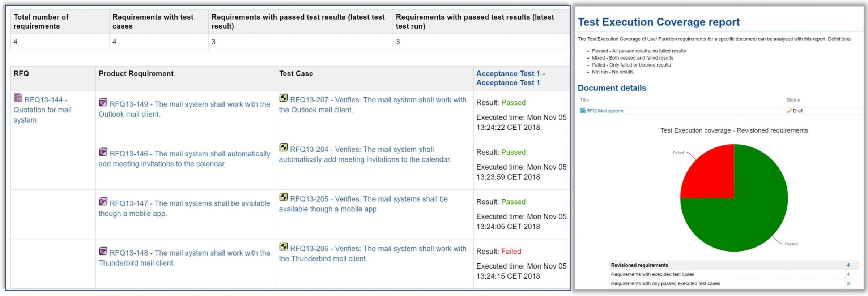Click the RFQ13-206 test case icon

click(284, 246)
